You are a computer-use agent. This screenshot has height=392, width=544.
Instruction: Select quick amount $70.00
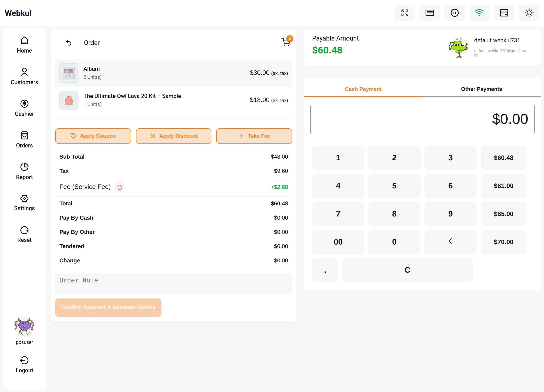click(503, 242)
